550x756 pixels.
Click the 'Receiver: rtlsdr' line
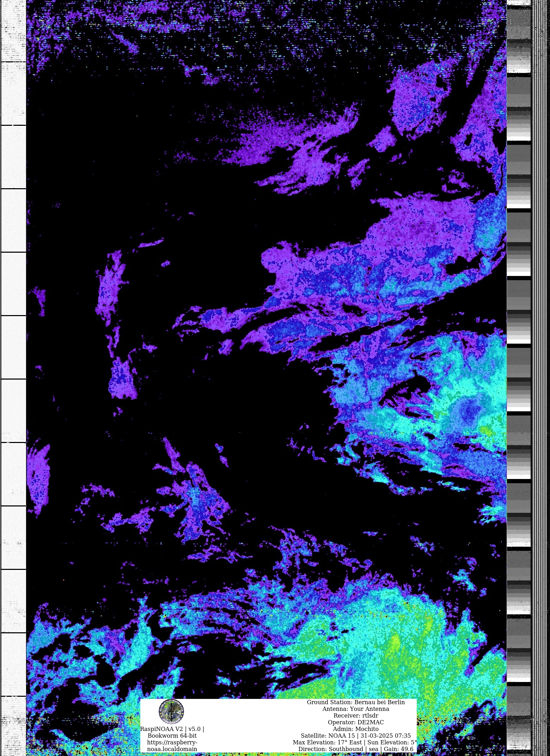point(356,715)
